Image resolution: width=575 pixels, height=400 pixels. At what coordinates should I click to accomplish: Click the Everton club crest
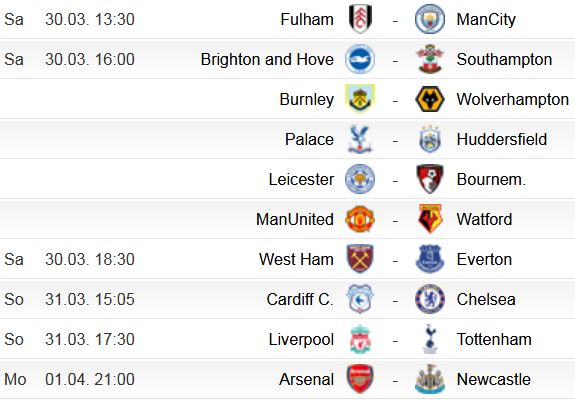coord(430,259)
